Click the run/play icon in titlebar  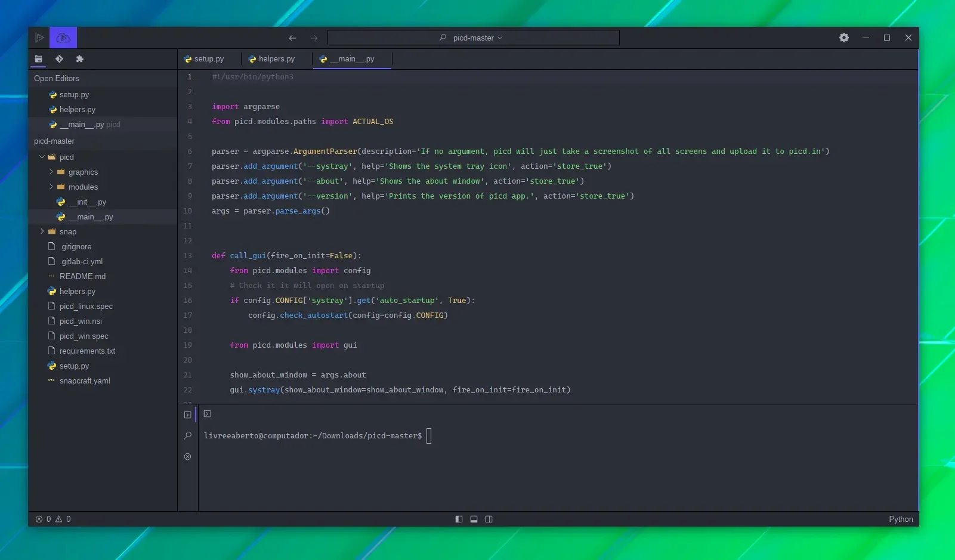pos(39,38)
